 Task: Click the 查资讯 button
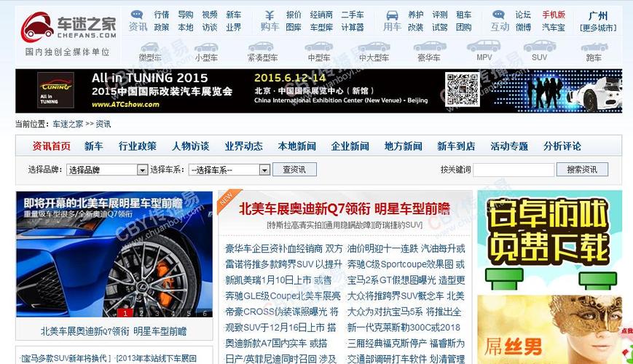294,170
